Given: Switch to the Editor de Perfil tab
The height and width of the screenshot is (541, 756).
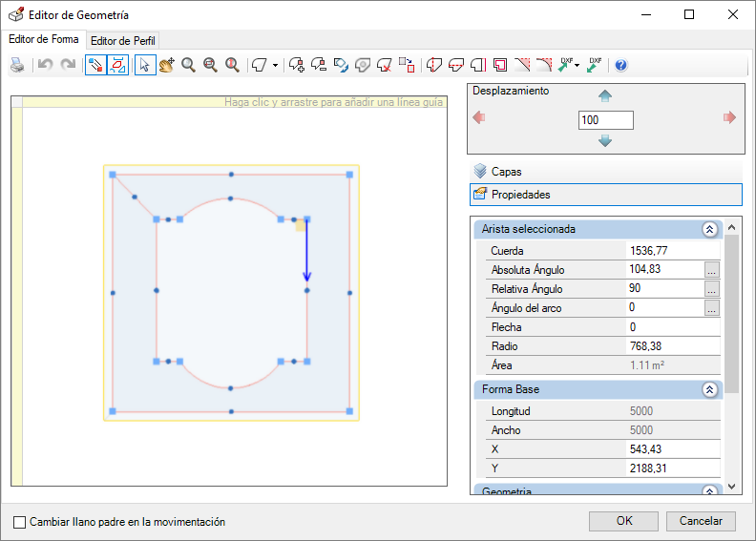Looking at the screenshot, I should pyautogui.click(x=123, y=40).
